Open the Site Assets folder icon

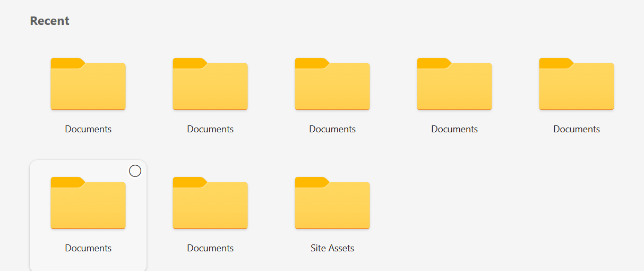coord(332,203)
